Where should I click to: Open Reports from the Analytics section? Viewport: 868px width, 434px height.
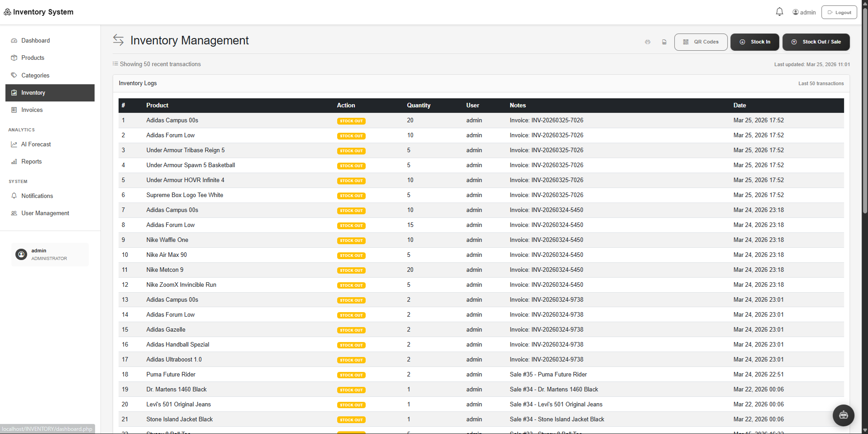pyautogui.click(x=31, y=161)
